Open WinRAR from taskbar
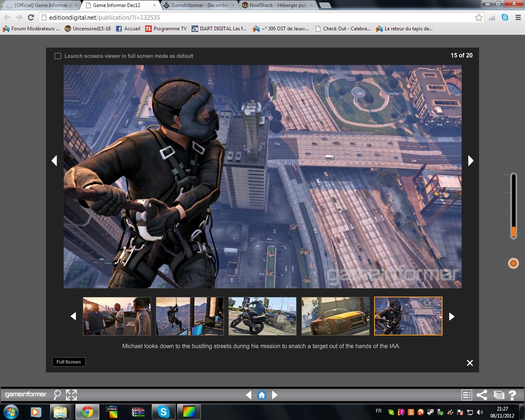 click(x=138, y=412)
